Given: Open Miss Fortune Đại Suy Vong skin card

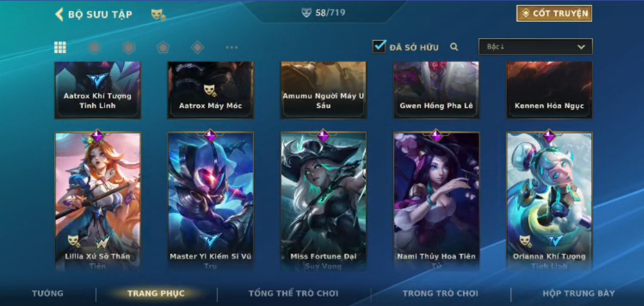Looking at the screenshot, I should [x=323, y=201].
